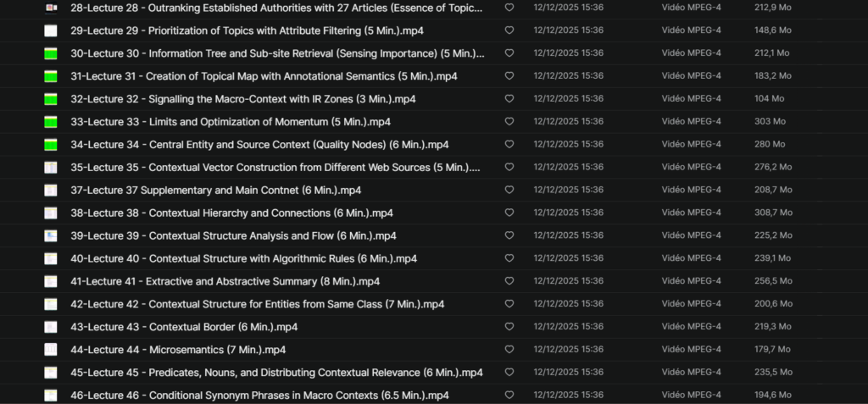The height and width of the screenshot is (404, 868).
Task: Select Lecture 46 Conditional Synonym Phrases name
Action: point(259,396)
